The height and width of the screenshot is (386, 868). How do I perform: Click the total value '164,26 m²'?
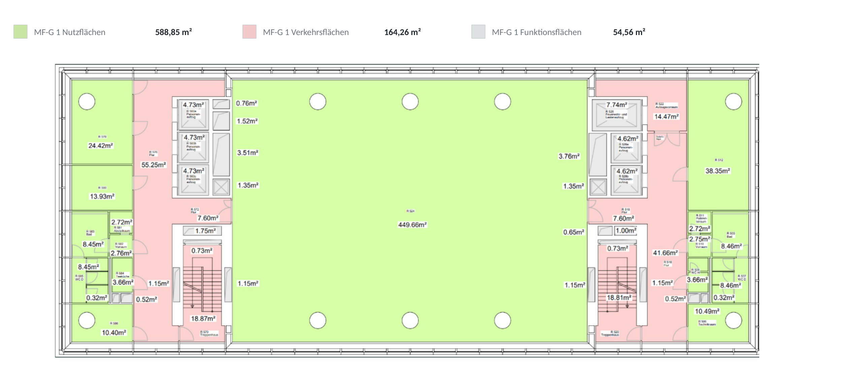(x=402, y=32)
